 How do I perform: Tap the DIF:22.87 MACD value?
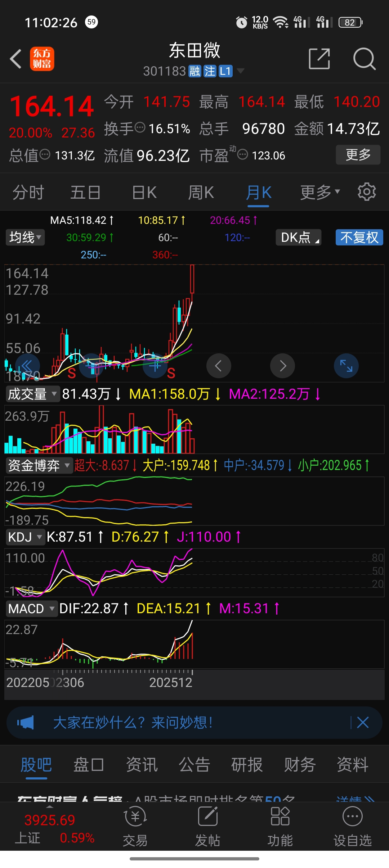point(94,609)
